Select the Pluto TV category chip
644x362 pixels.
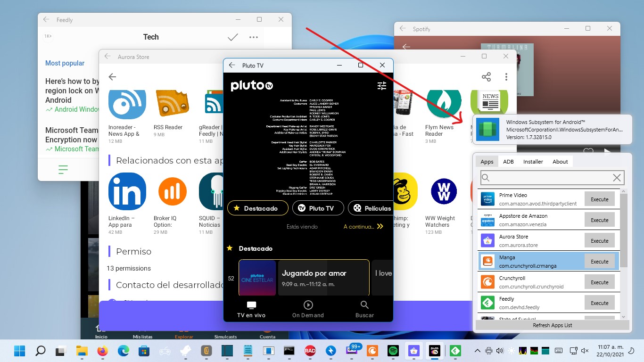(x=318, y=208)
